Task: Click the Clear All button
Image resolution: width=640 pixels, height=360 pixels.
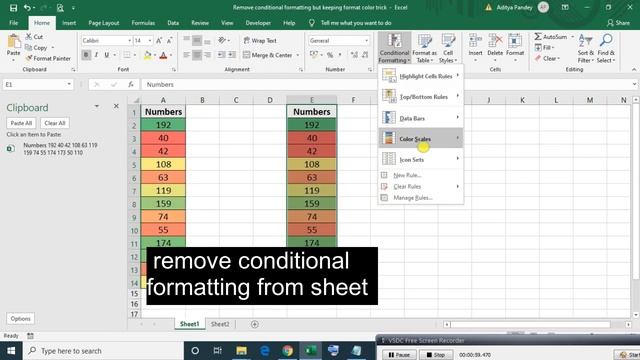Action: [55, 123]
